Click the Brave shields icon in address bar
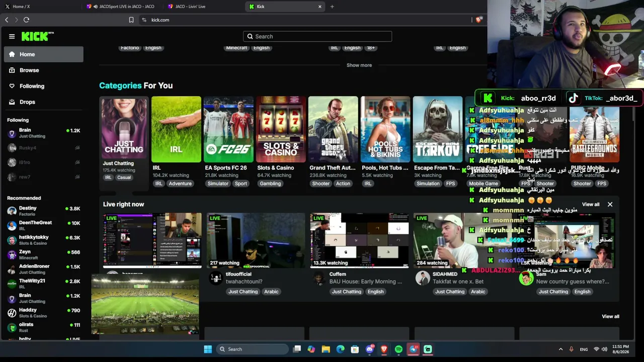This screenshot has width=644, height=362. (478, 20)
